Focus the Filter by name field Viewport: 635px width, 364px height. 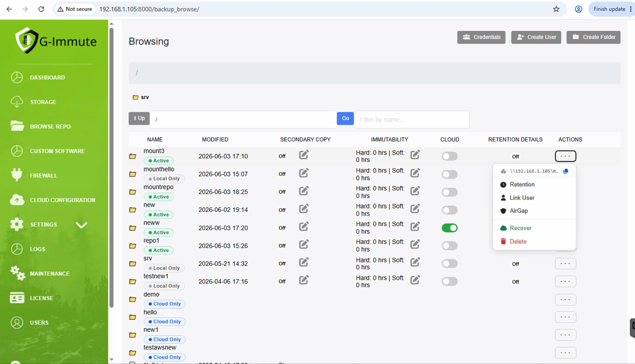pos(412,119)
